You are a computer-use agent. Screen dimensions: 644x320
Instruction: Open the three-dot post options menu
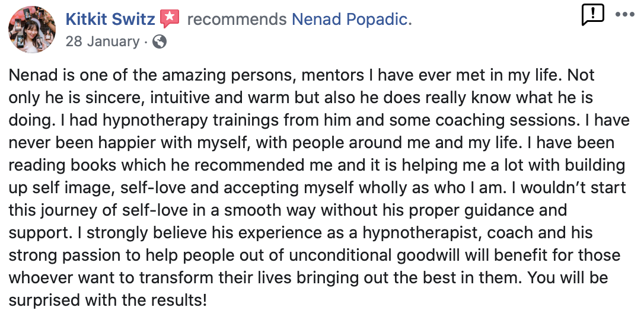click(624, 14)
